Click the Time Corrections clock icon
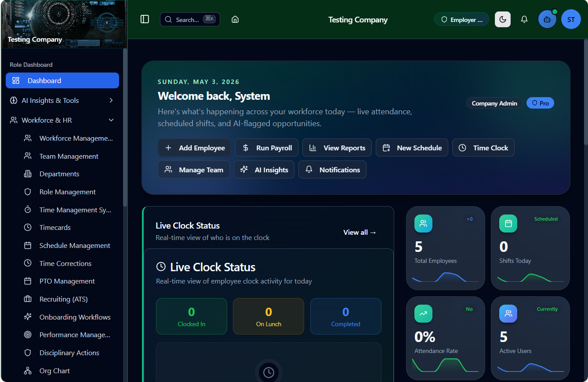Screen dimensions: 588x382 [28, 263]
